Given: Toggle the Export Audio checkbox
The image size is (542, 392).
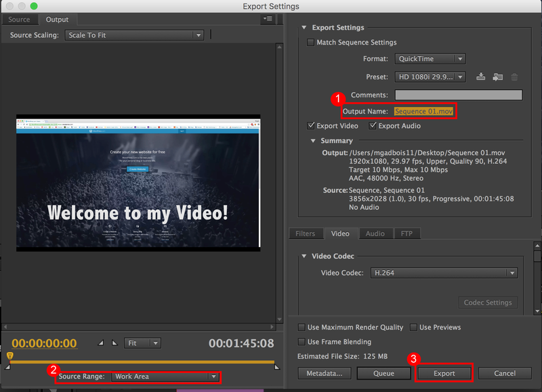Looking at the screenshot, I should (x=373, y=126).
